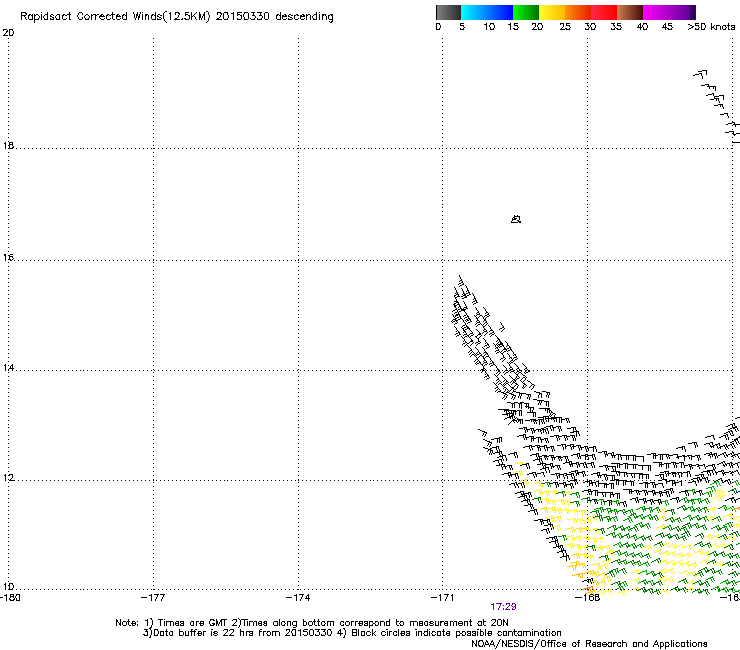Click the green 15–20 knots color segment
Image resolution: width=740 pixels, height=650 pixels.
[x=526, y=12]
